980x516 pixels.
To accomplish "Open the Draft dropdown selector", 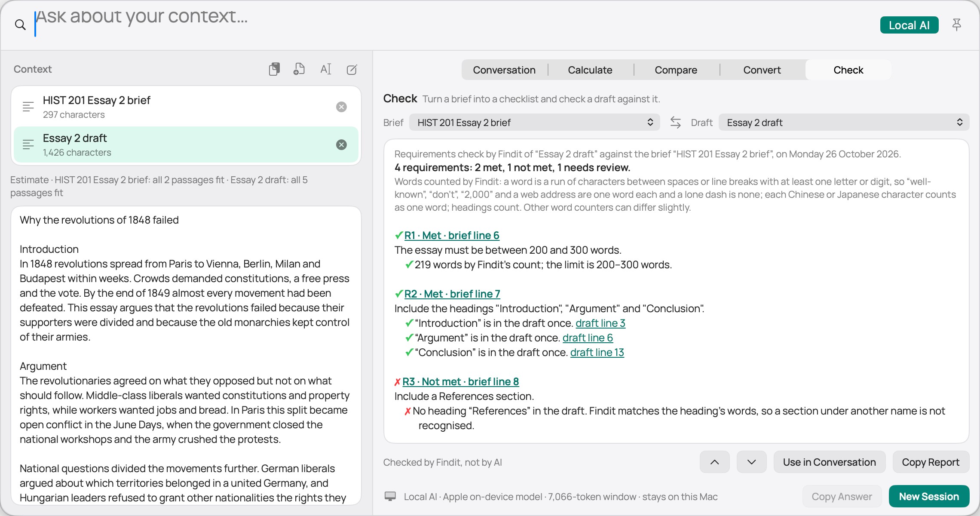I will point(844,123).
